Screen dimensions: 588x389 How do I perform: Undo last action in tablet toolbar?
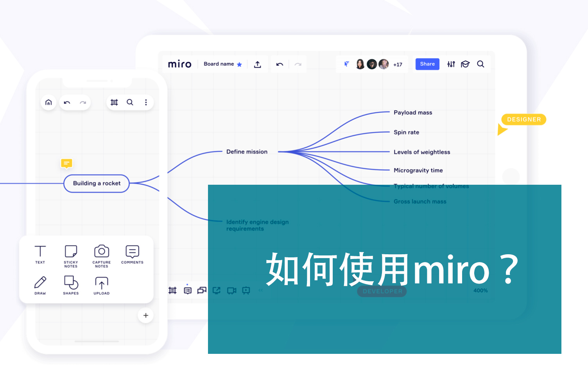coord(280,64)
